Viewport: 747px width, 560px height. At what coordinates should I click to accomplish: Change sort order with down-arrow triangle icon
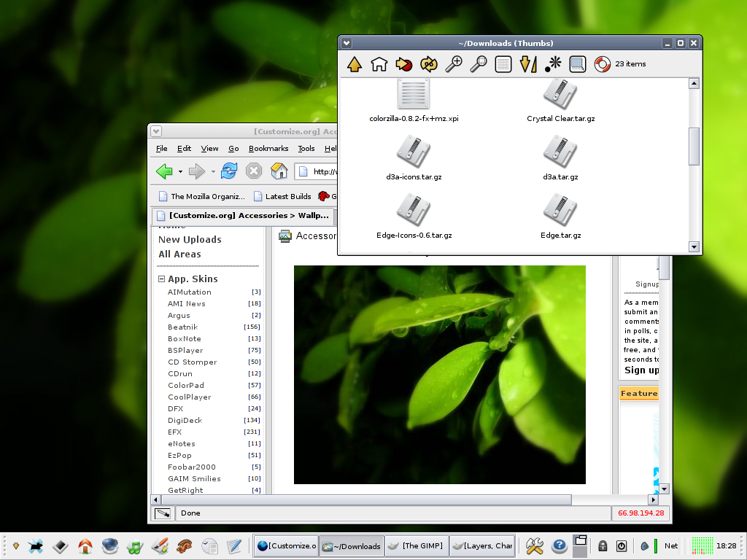click(x=528, y=64)
